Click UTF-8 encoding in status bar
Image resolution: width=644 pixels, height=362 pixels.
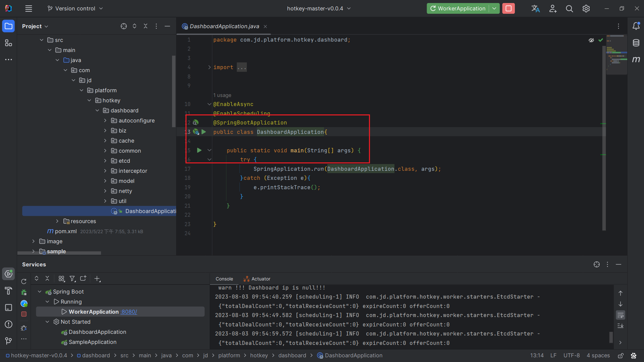(572, 356)
